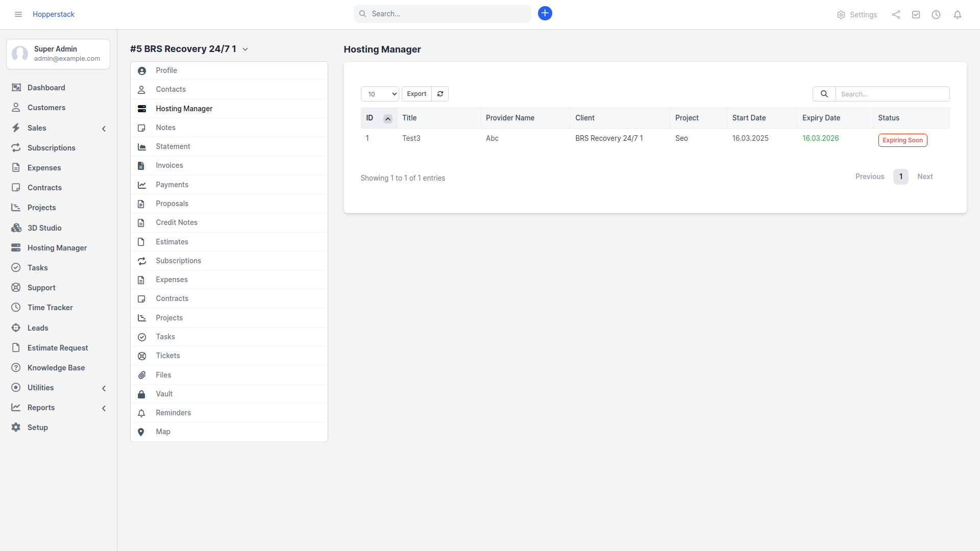This screenshot has height=551, width=980.
Task: Focus the table Search input field
Action: tap(892, 94)
